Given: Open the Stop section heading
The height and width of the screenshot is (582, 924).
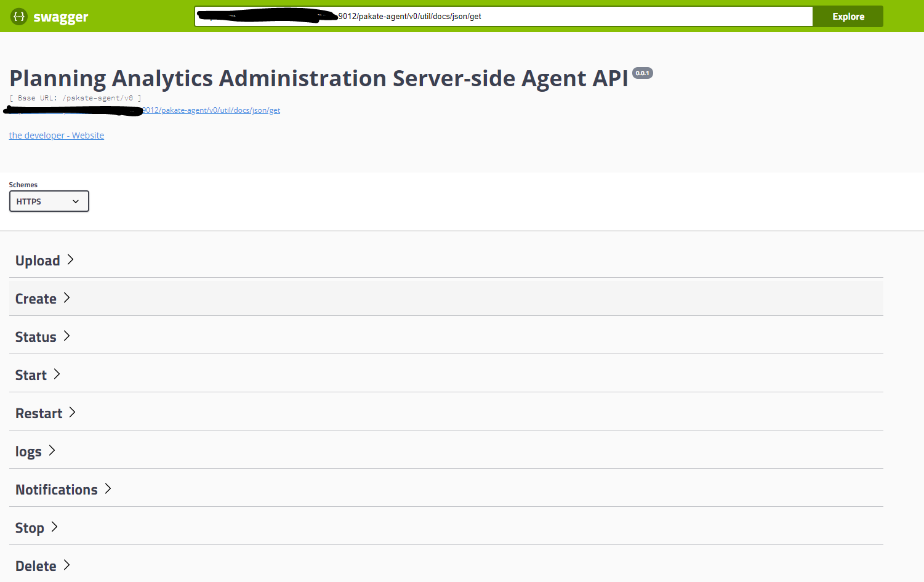Looking at the screenshot, I should click(30, 528).
